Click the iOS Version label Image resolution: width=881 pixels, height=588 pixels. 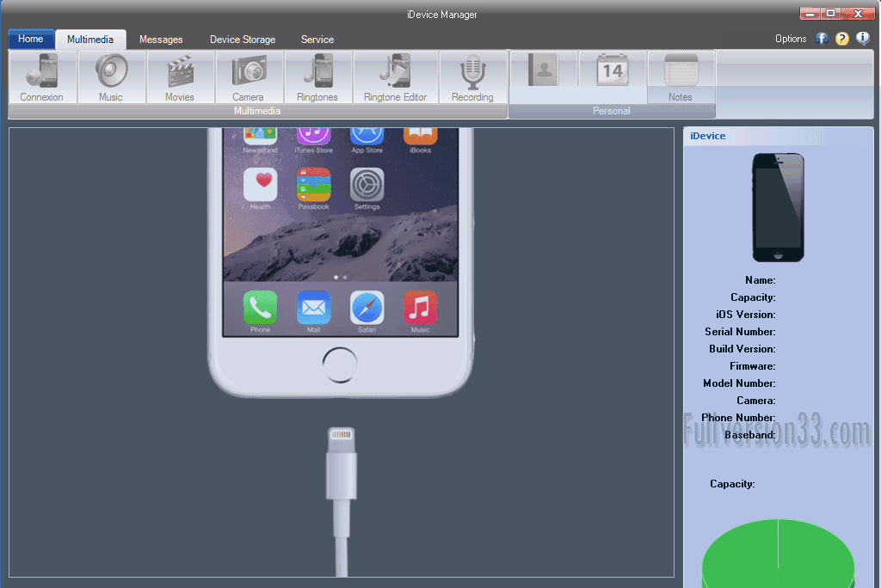point(746,315)
